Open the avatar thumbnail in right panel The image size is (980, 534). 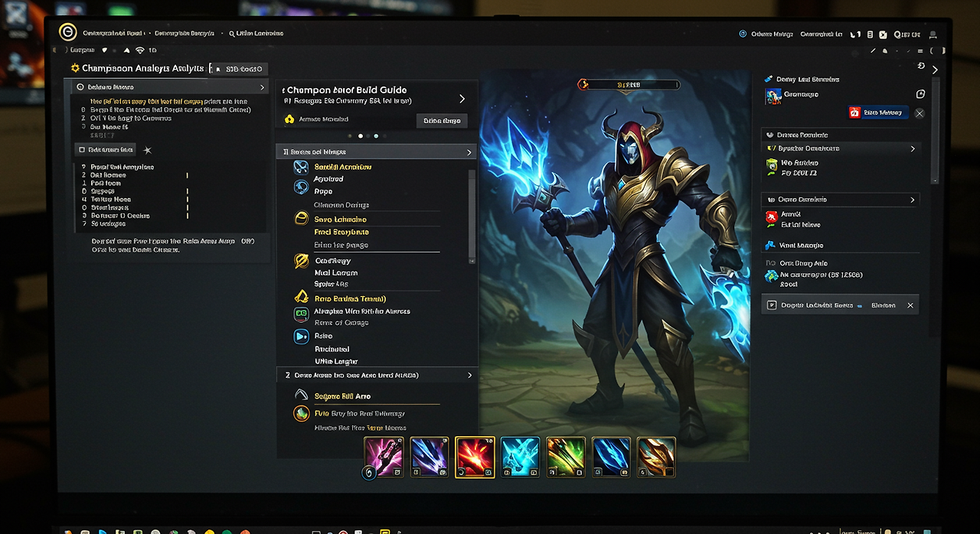click(773, 96)
